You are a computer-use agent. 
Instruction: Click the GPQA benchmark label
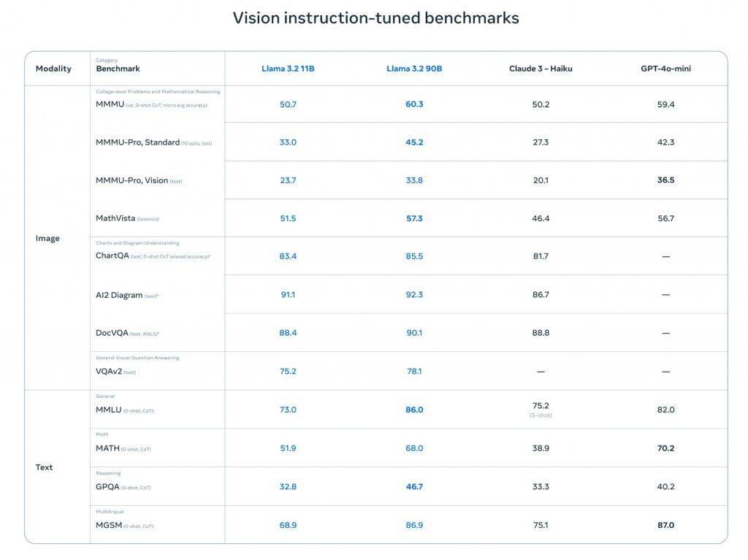(x=107, y=486)
